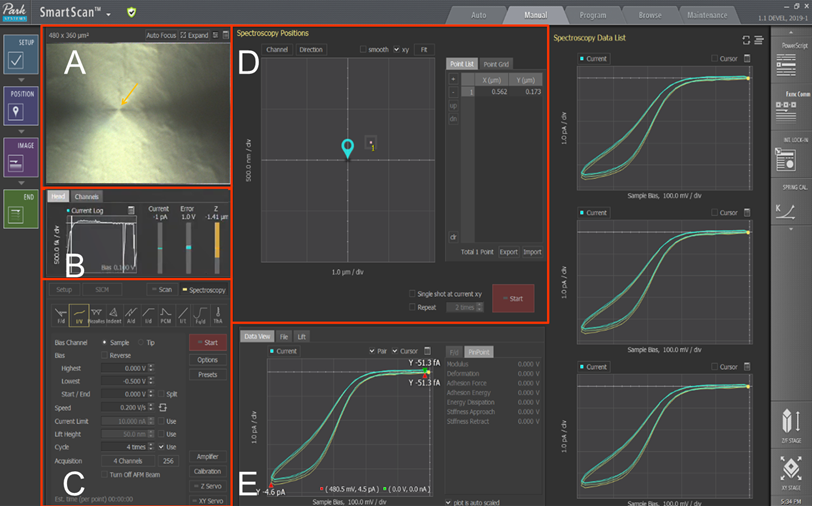Image resolution: width=813 pixels, height=506 pixels.
Task: Open the SmartScan dropdown arrow
Action: coord(108,14)
